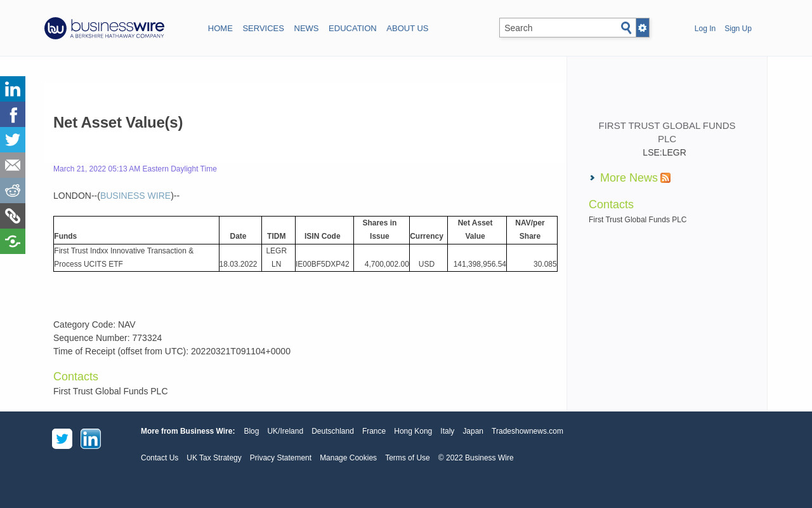Share article on Reddit sidebar icon
Image resolution: width=812 pixels, height=508 pixels.
[x=13, y=190]
